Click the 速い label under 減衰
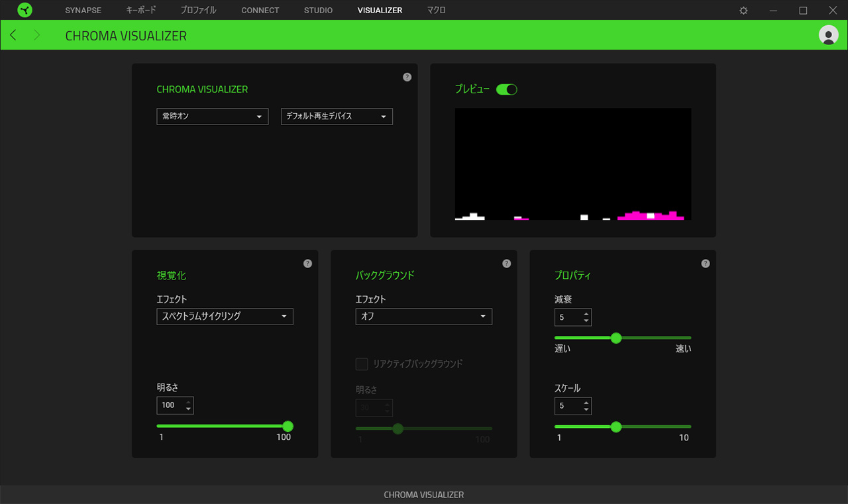The height and width of the screenshot is (504, 848). click(683, 349)
